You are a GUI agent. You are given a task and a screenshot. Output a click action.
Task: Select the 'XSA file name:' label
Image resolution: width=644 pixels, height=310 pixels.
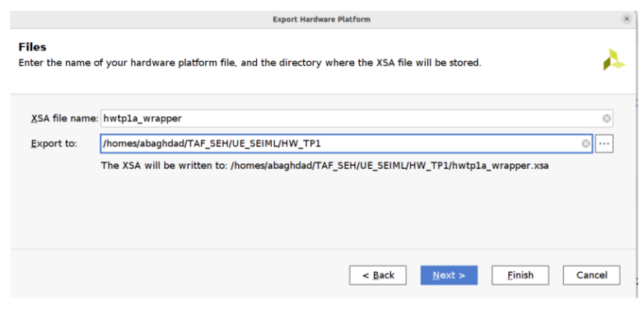tap(64, 119)
